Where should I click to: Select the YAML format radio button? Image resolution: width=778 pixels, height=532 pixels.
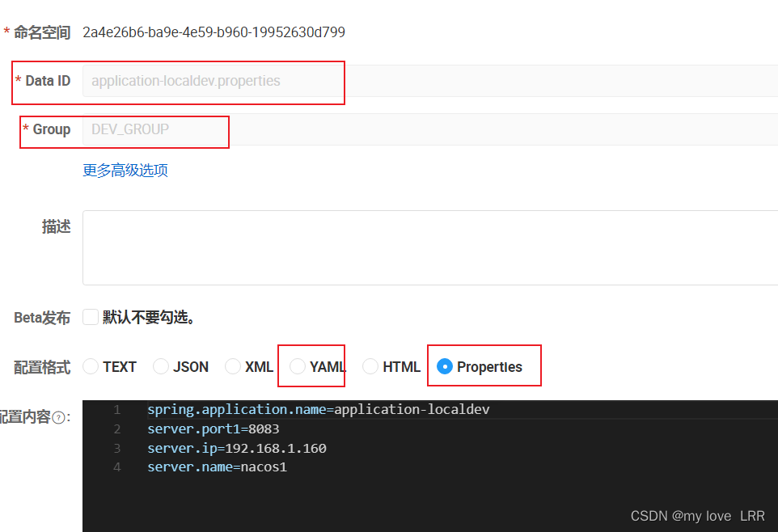coord(298,367)
